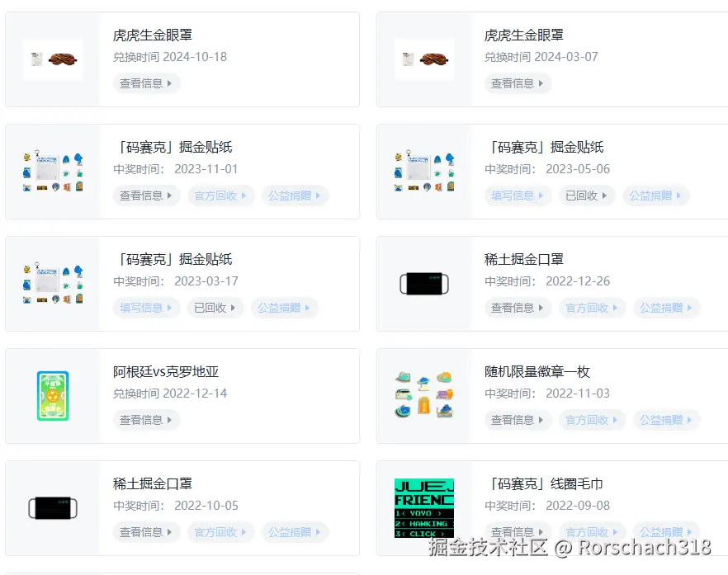The height and width of the screenshot is (575, 728).
Task: Open 官方回收 for the 2022-12-26 face mask
Action: (592, 308)
